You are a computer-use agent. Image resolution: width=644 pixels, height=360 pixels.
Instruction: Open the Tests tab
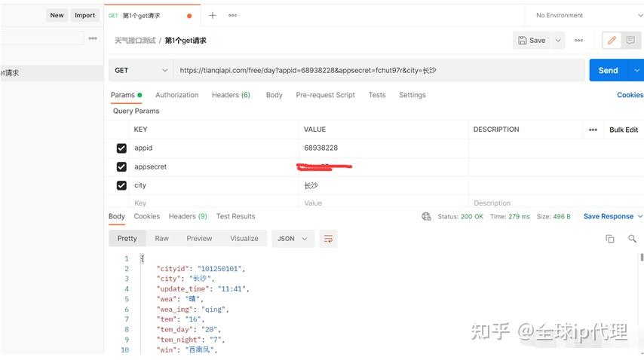[x=376, y=95]
